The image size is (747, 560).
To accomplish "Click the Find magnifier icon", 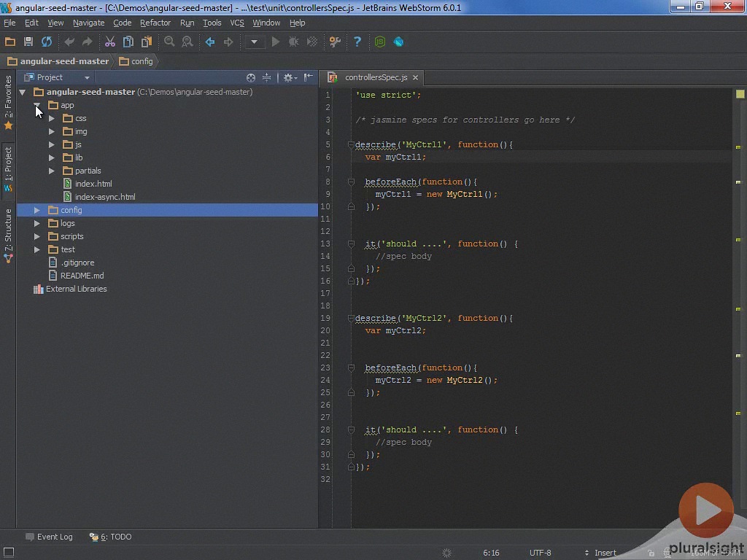I will coord(169,42).
